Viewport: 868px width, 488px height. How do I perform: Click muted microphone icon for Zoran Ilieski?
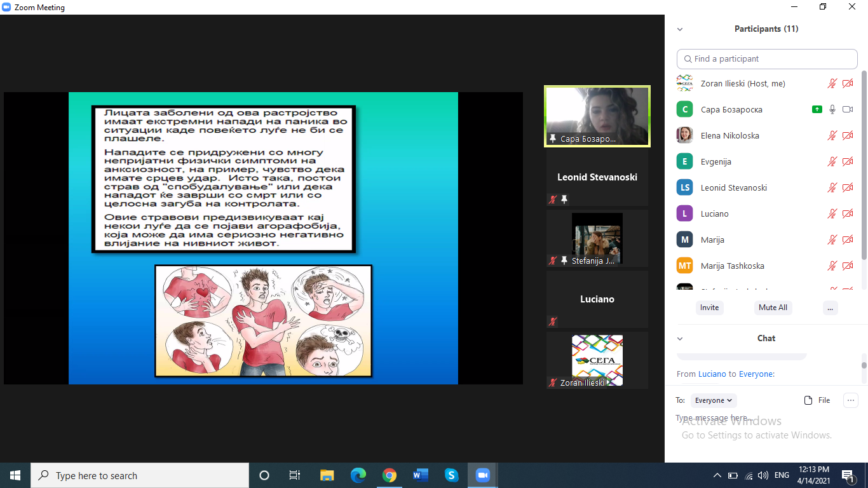point(832,83)
